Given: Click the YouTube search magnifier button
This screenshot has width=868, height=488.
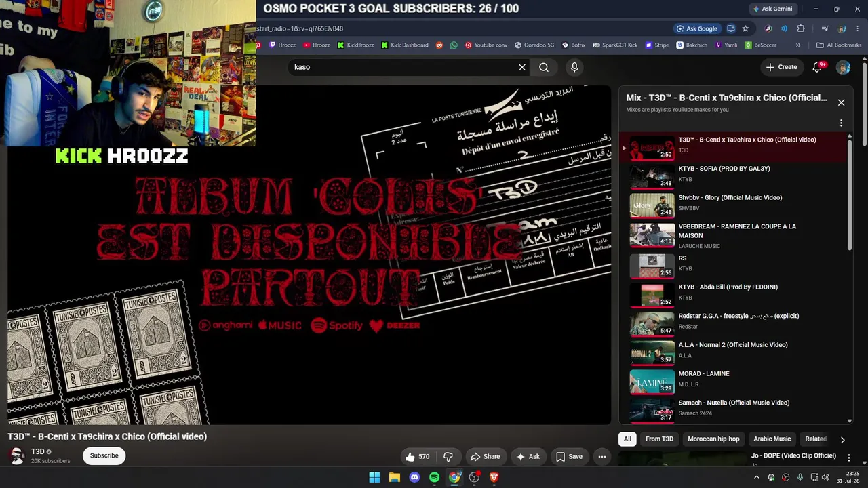Looking at the screenshot, I should coord(544,67).
